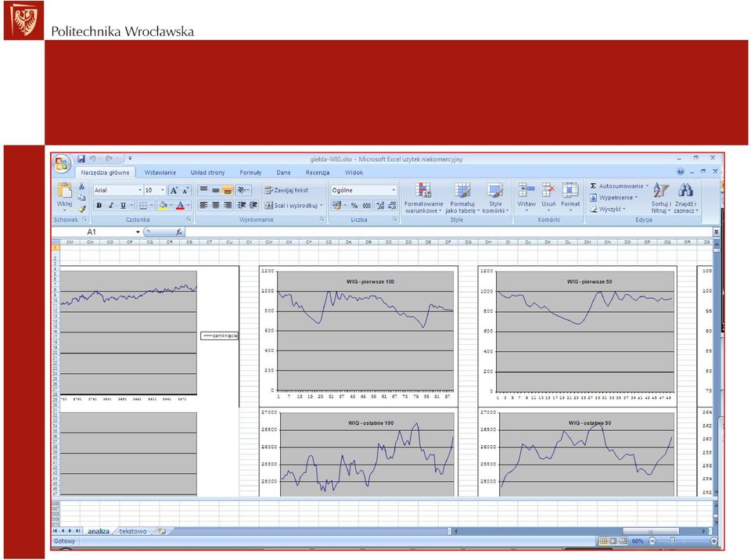The image size is (751, 560).
Task: Open Sortuj i filtruj options
Action: pos(660,198)
